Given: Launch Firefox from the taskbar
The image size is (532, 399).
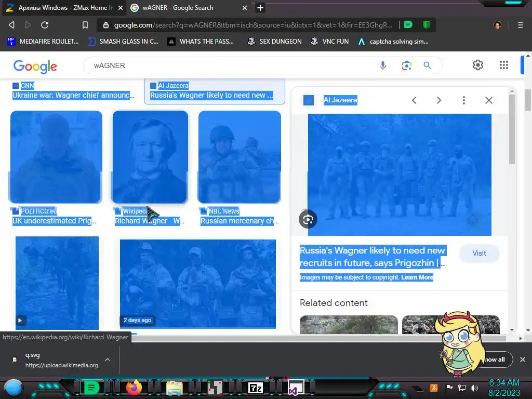Looking at the screenshot, I should coord(134,388).
